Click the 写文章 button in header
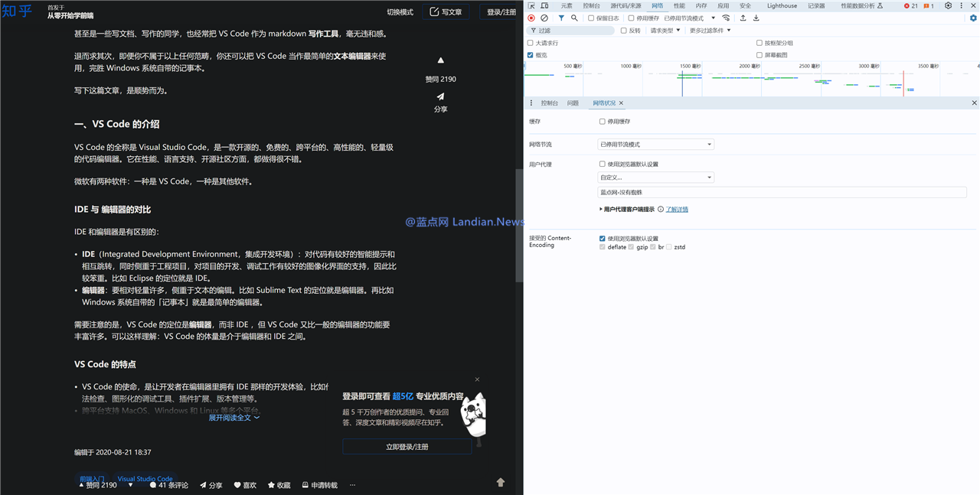The width and height of the screenshot is (980, 495). coord(446,12)
